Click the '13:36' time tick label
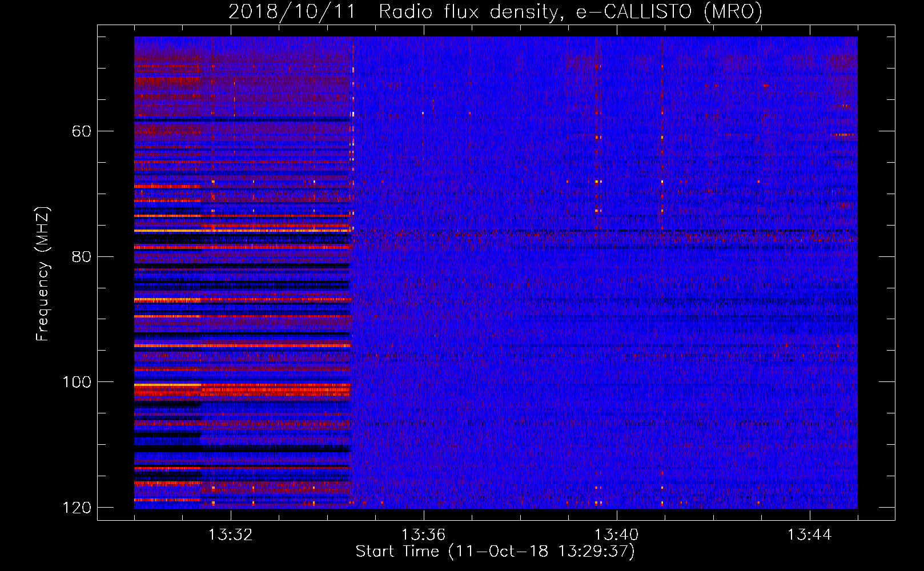The image size is (924, 571). (x=424, y=535)
